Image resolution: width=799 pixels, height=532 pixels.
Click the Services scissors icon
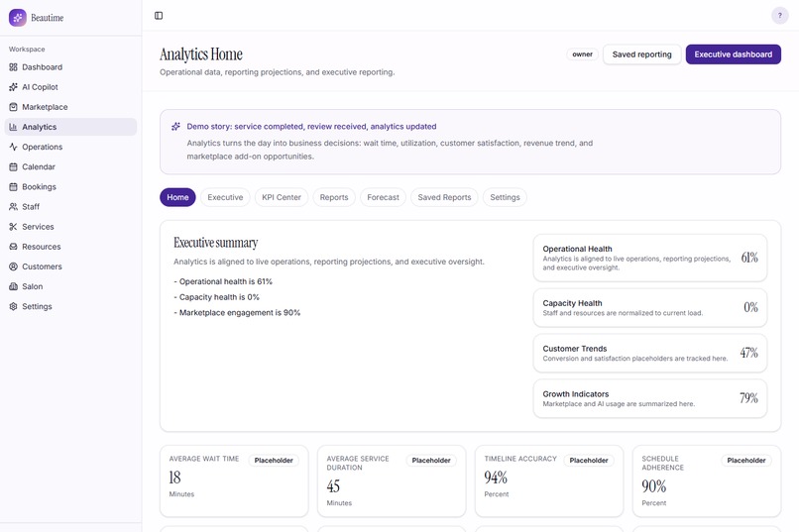pos(13,227)
